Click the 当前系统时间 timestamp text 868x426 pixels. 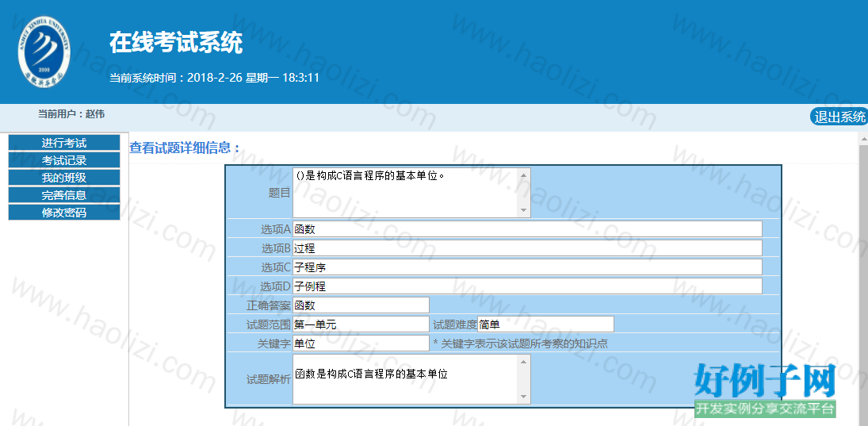(x=214, y=78)
